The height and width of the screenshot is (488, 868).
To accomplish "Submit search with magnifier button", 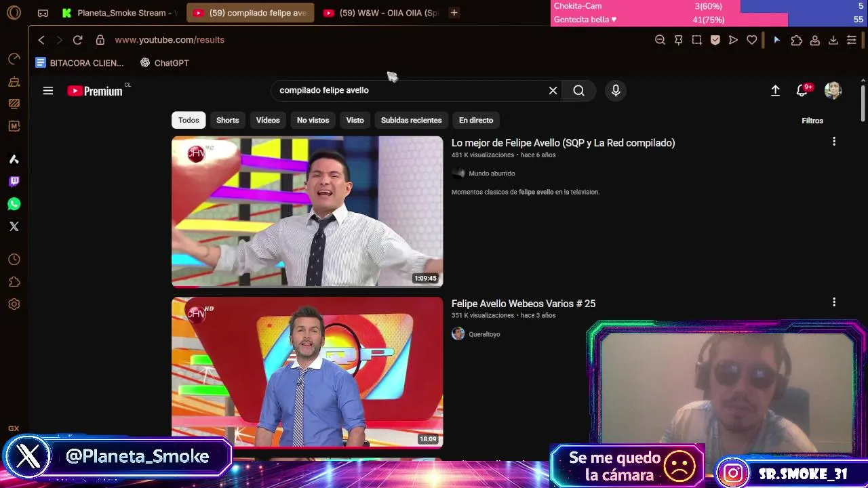I will 578,91.
